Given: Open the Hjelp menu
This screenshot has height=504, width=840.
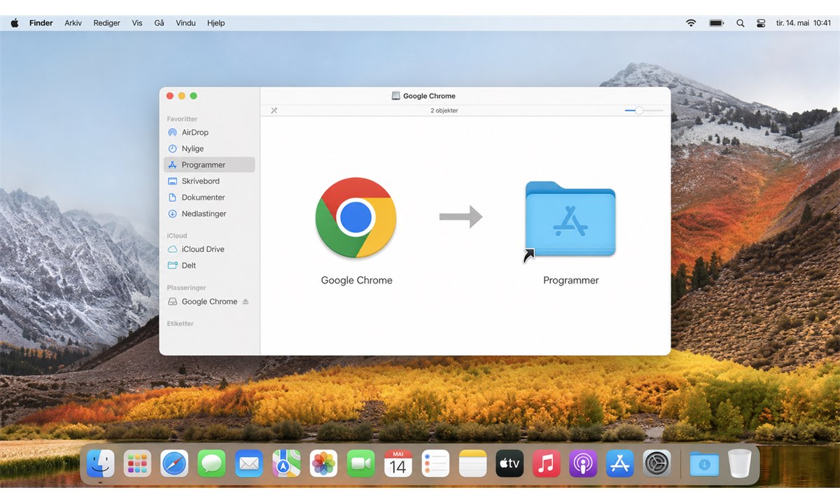Looking at the screenshot, I should click(216, 23).
